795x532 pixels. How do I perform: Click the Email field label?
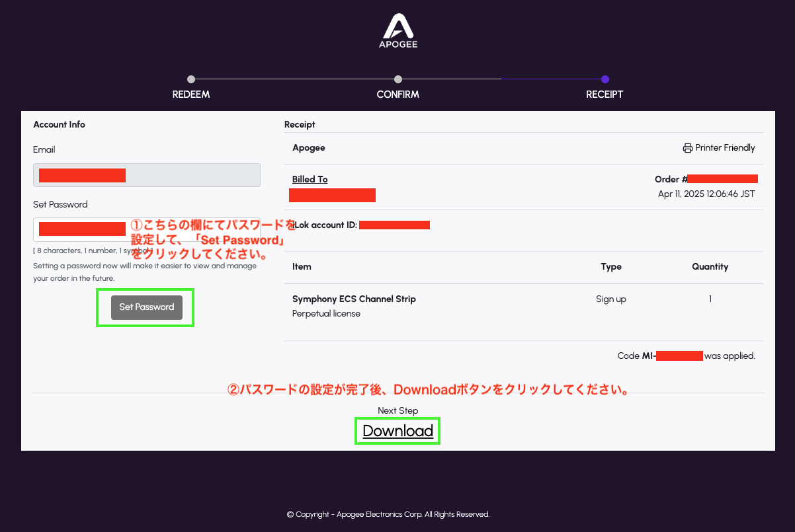point(44,149)
